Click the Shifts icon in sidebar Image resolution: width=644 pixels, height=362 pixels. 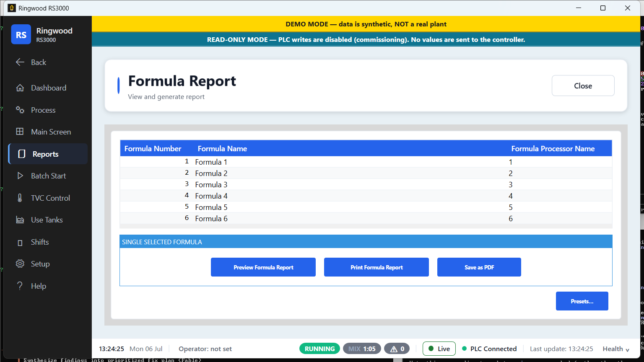[20, 243]
